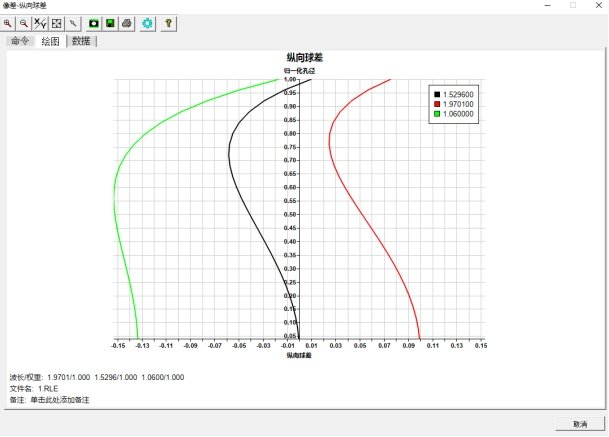Screen dimensions: 609x437
Task: Switch to the 命令 tab
Action: pos(20,41)
